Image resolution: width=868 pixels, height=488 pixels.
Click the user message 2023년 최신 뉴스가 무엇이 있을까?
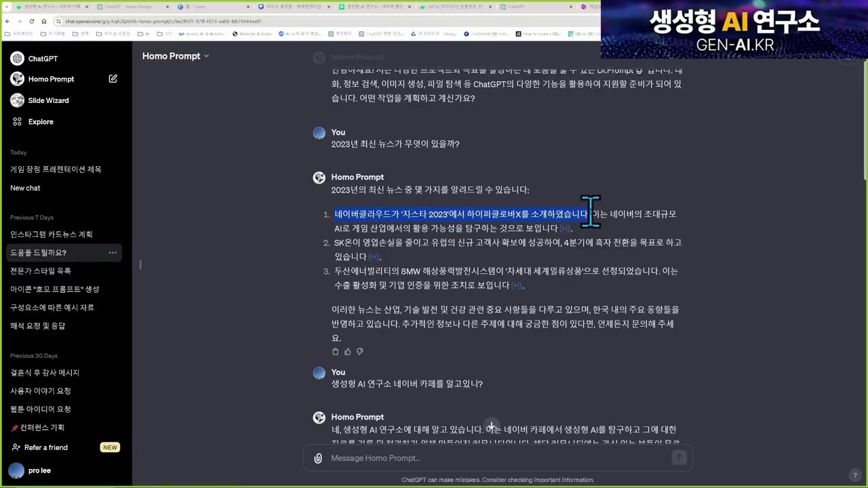(x=395, y=144)
